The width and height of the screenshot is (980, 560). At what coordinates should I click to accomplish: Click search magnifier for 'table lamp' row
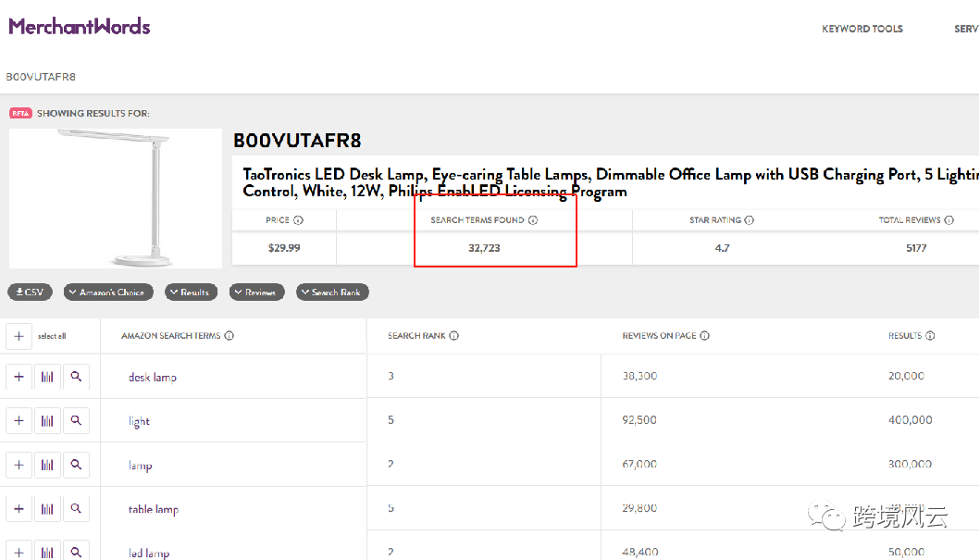click(76, 509)
